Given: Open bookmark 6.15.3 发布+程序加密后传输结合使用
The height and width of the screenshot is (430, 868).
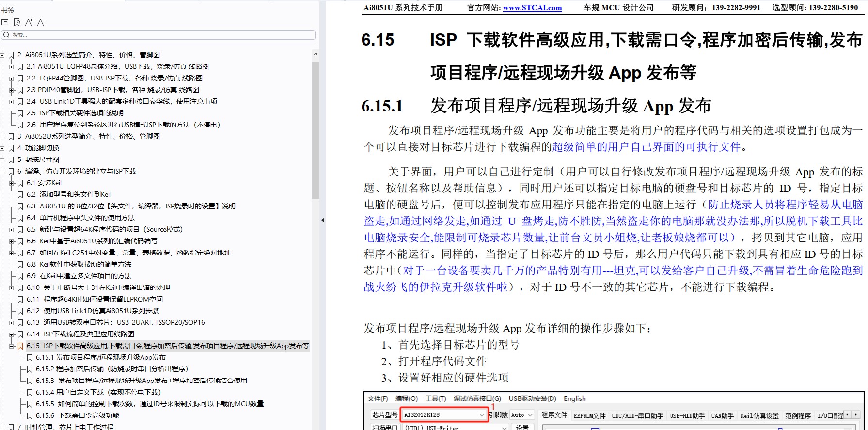Looking at the screenshot, I should (x=142, y=381).
